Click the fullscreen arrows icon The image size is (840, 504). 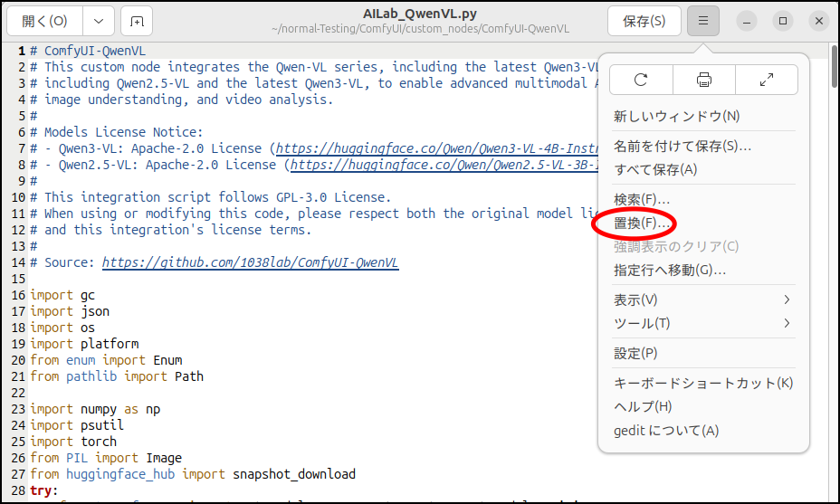click(766, 80)
